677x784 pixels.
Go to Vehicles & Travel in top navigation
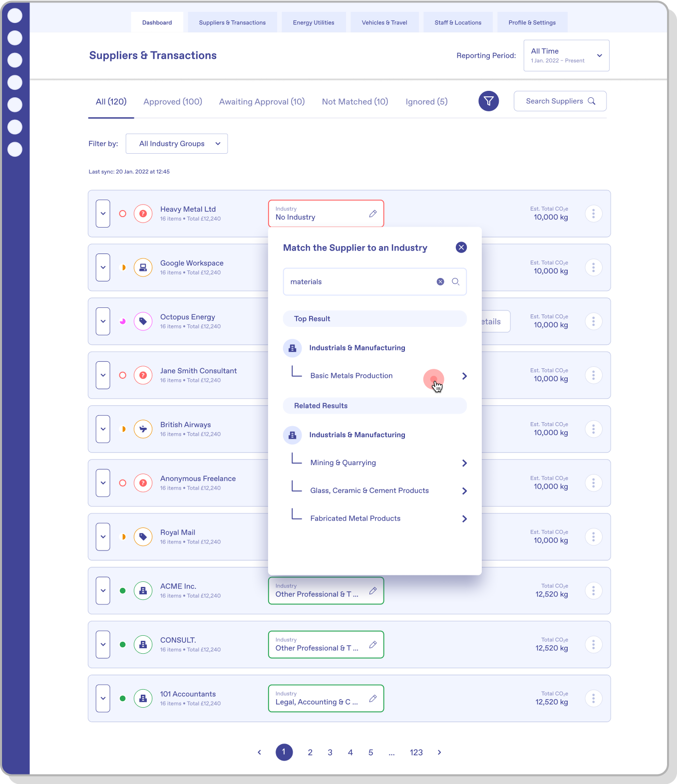pos(384,22)
